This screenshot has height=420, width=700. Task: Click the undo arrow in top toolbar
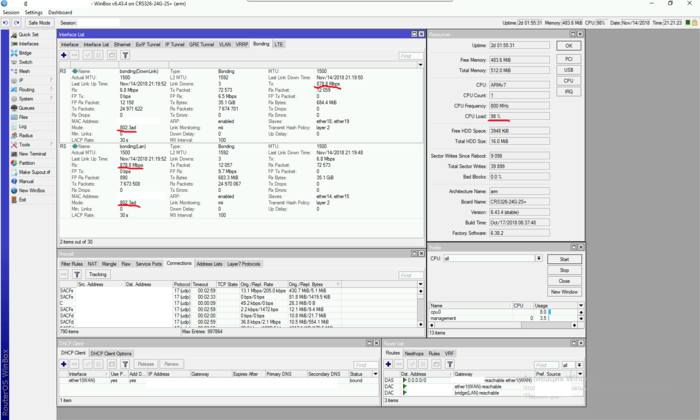(6, 23)
